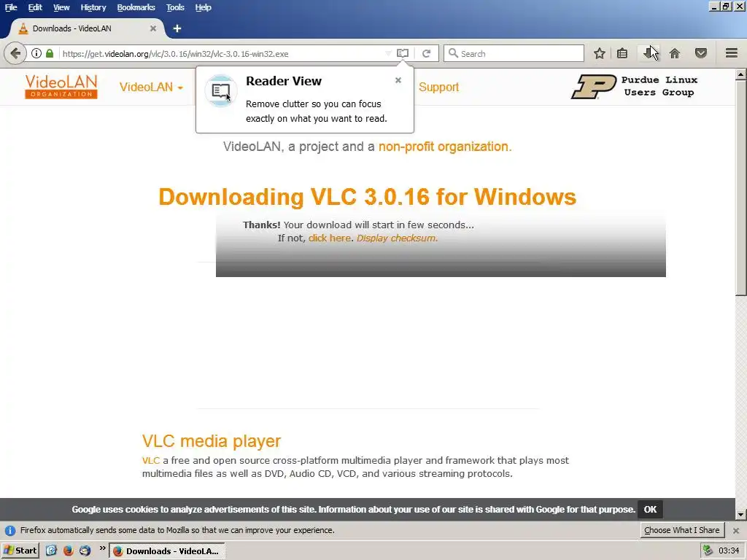Open the View menu

(61, 7)
